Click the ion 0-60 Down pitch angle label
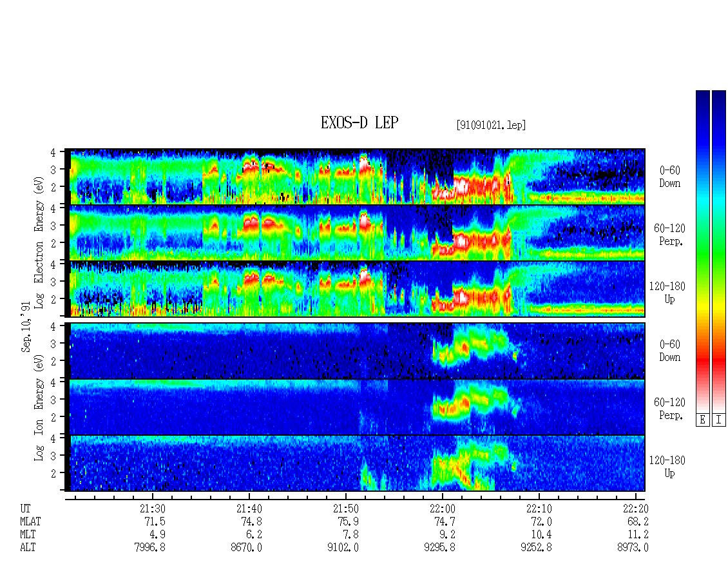The width and height of the screenshot is (728, 564). [x=669, y=351]
